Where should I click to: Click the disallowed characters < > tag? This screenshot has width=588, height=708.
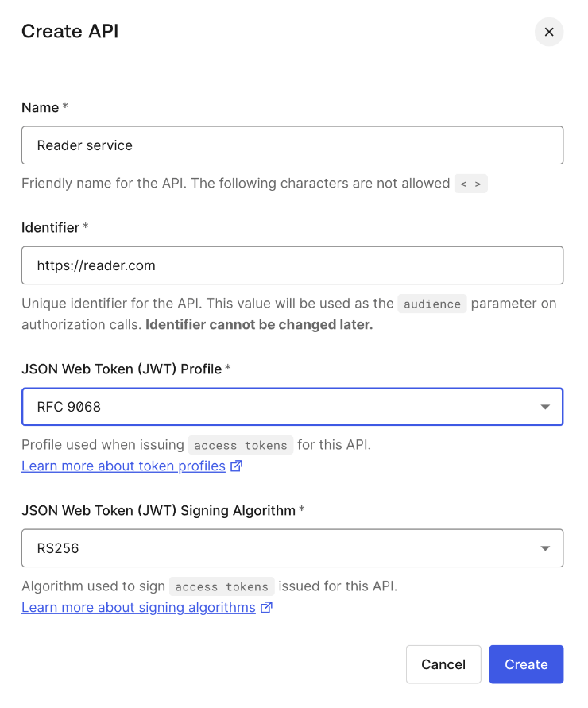coord(470,184)
